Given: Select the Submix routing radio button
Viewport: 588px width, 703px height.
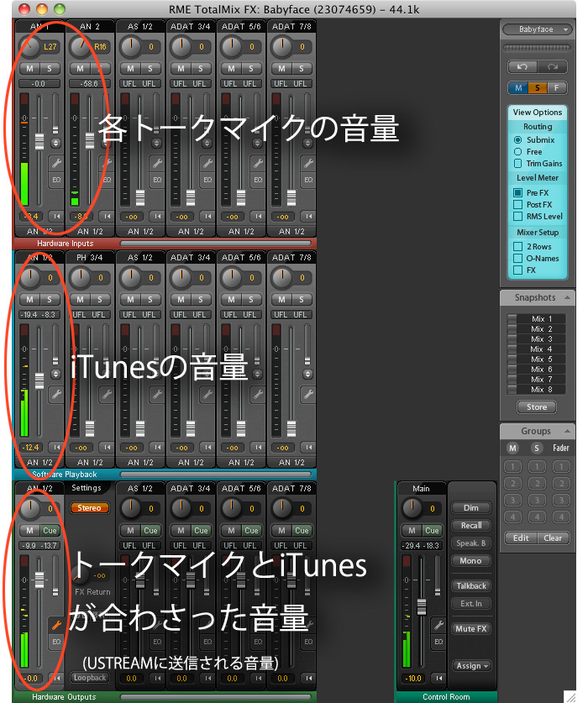Looking at the screenshot, I should point(517,140).
